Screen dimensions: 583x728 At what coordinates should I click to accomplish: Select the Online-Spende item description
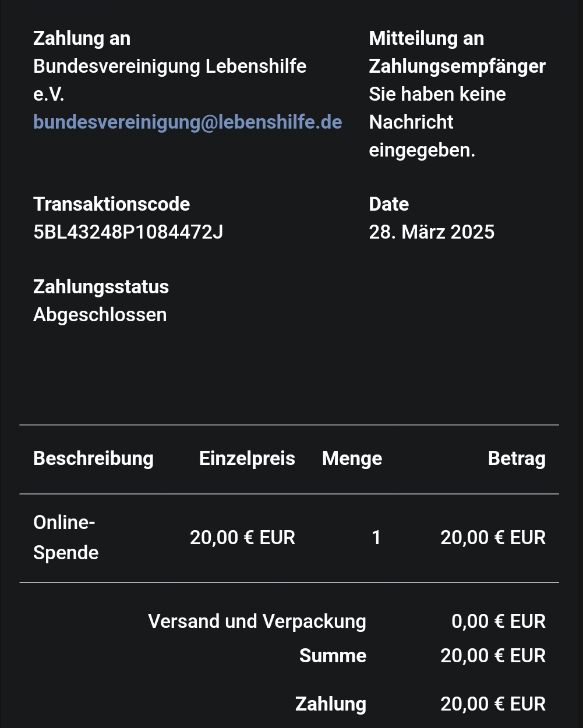click(65, 537)
